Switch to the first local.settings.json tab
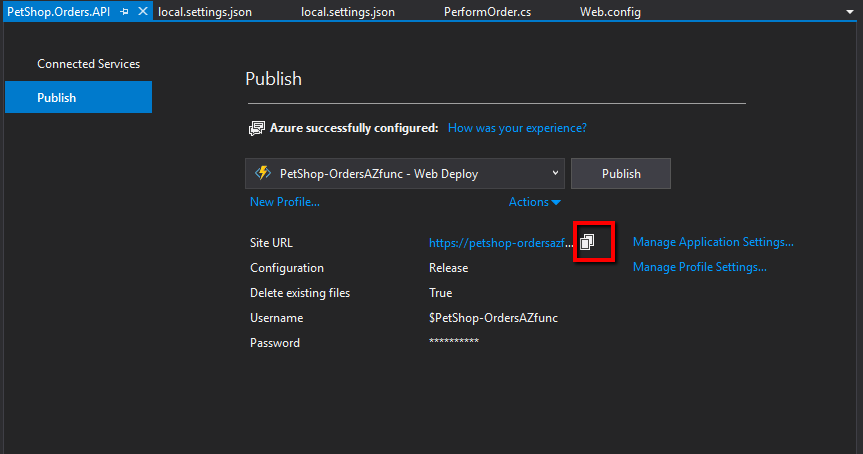863x454 pixels. tap(205, 12)
